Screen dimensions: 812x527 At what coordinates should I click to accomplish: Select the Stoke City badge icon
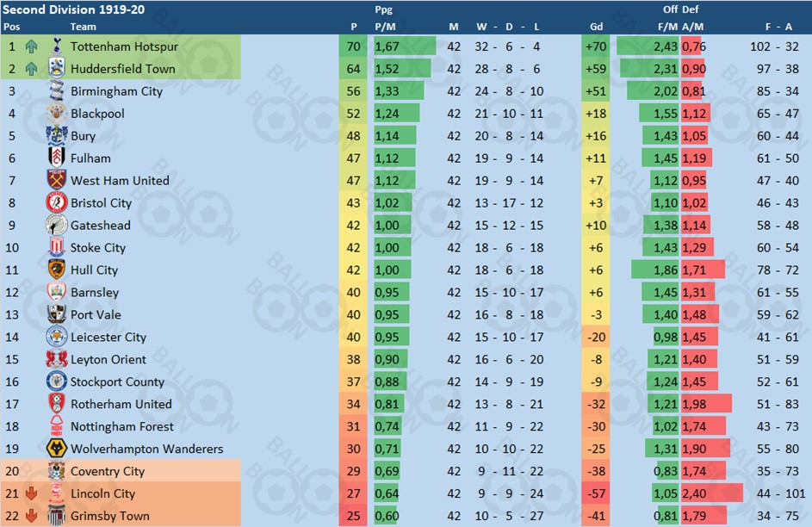pos(57,247)
